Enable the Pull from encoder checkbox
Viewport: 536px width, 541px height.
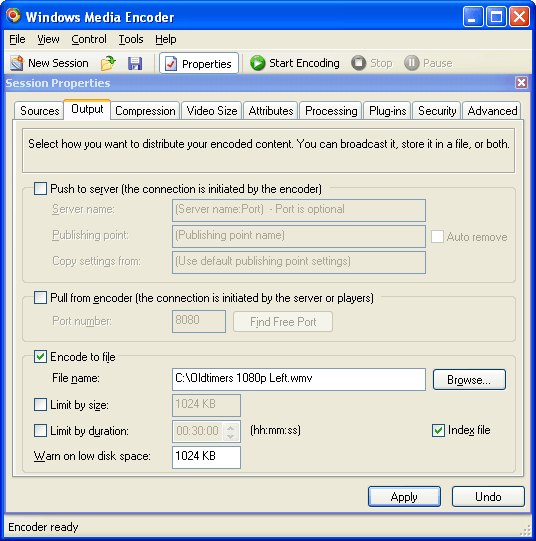pyautogui.click(x=40, y=297)
